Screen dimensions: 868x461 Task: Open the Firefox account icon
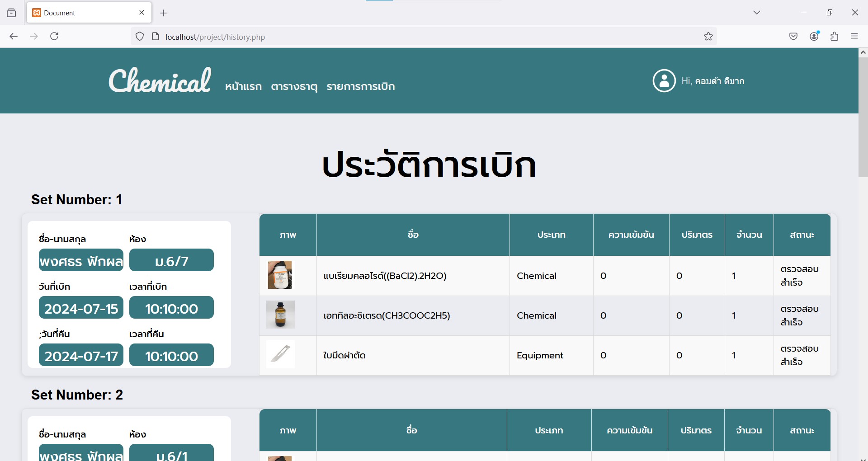pos(815,36)
